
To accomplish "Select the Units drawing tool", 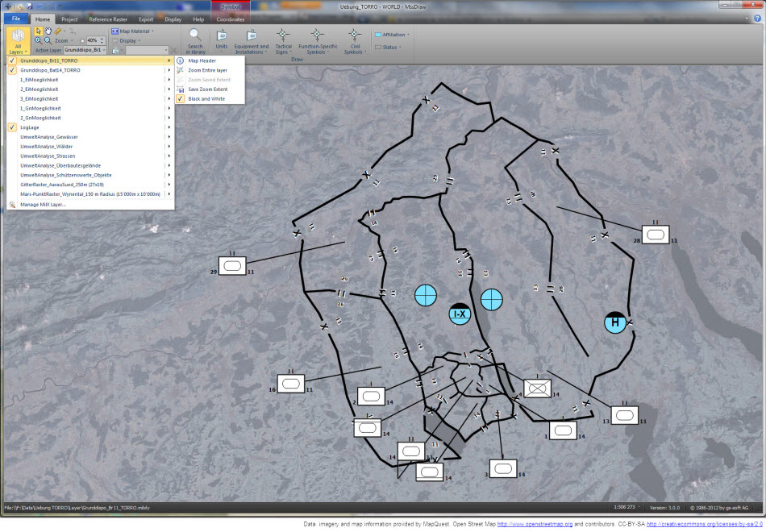I will tap(222, 39).
